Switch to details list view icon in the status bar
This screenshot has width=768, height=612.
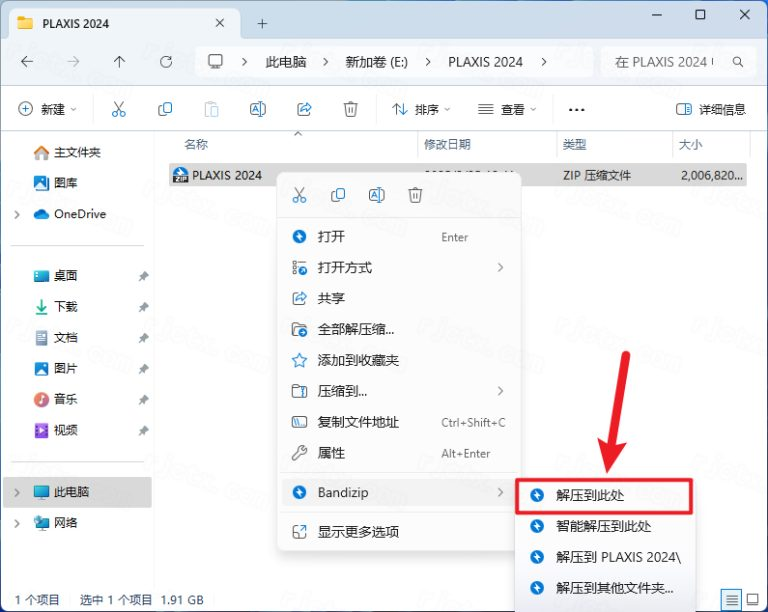(x=732, y=599)
